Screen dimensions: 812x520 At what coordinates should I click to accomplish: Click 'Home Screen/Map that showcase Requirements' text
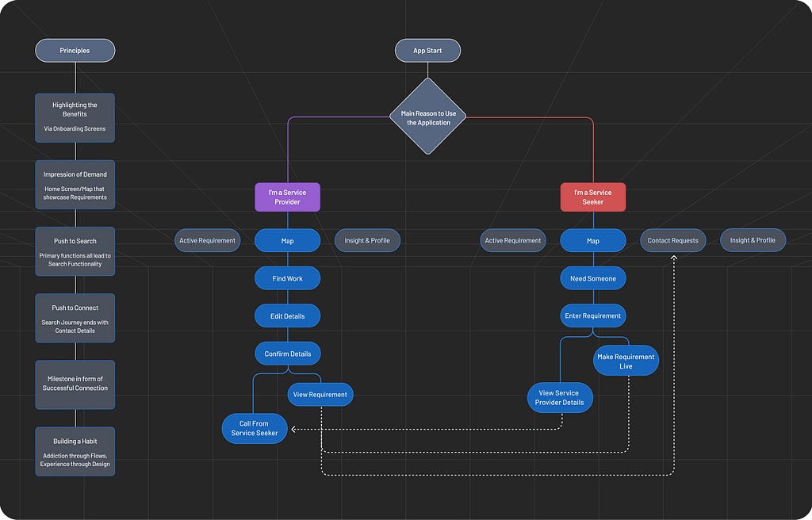click(x=75, y=193)
